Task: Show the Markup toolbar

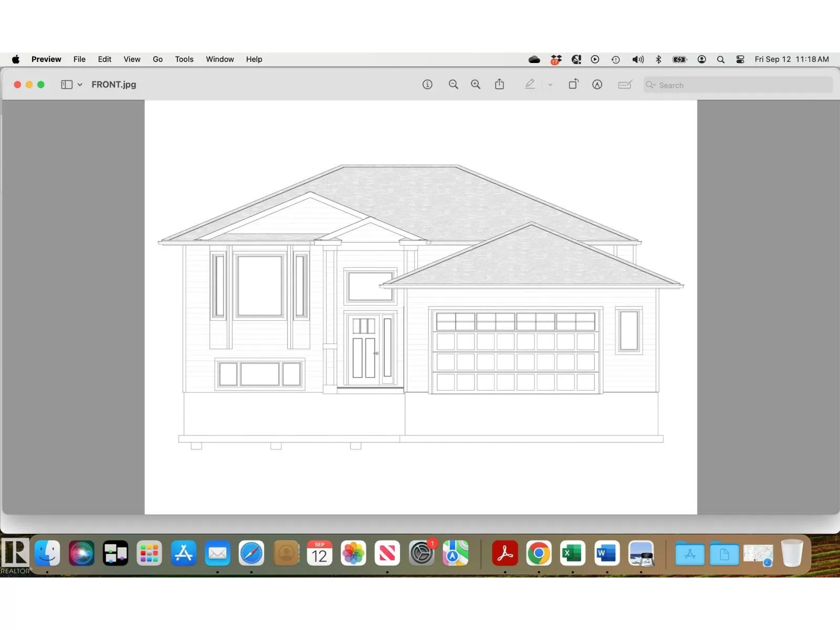Action: click(597, 85)
